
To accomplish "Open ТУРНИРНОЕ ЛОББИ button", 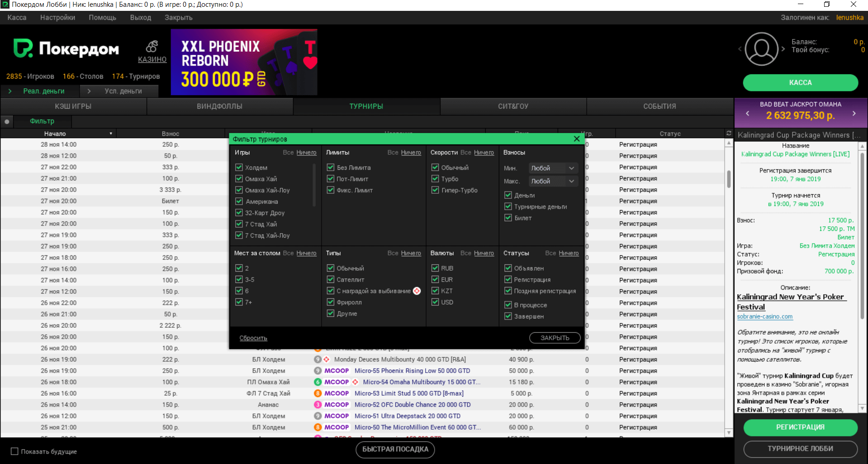I will [800, 449].
